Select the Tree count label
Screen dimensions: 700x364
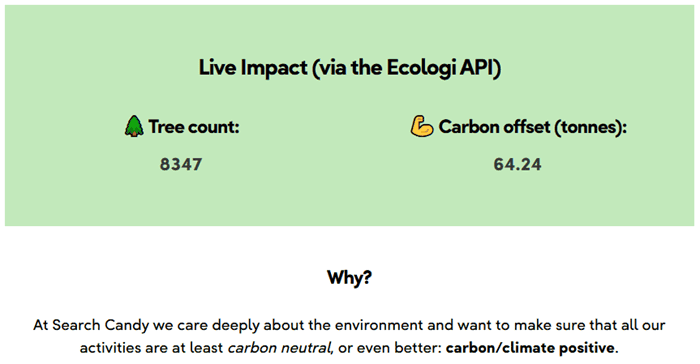point(194,126)
